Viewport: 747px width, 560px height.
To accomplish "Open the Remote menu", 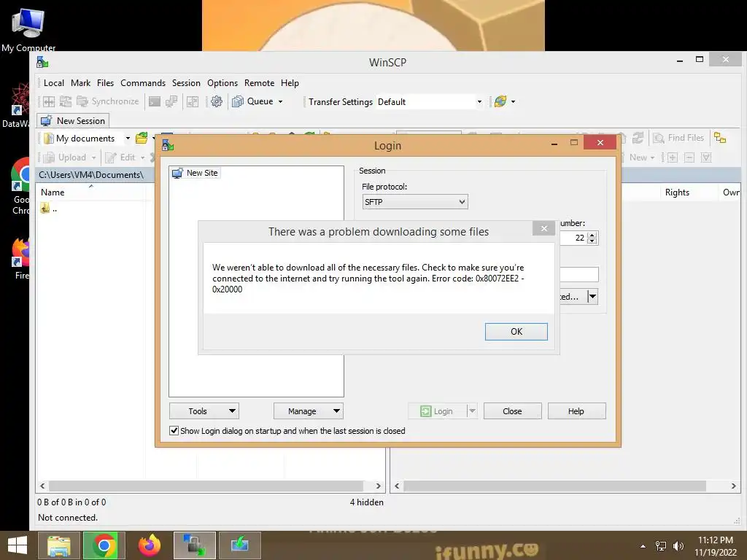I will coord(259,83).
